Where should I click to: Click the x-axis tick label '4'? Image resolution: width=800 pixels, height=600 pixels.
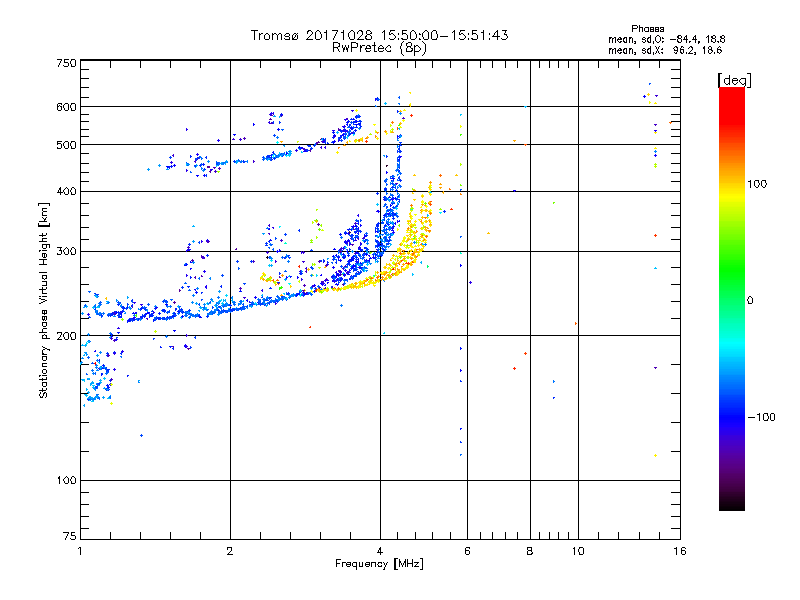pyautogui.click(x=380, y=551)
